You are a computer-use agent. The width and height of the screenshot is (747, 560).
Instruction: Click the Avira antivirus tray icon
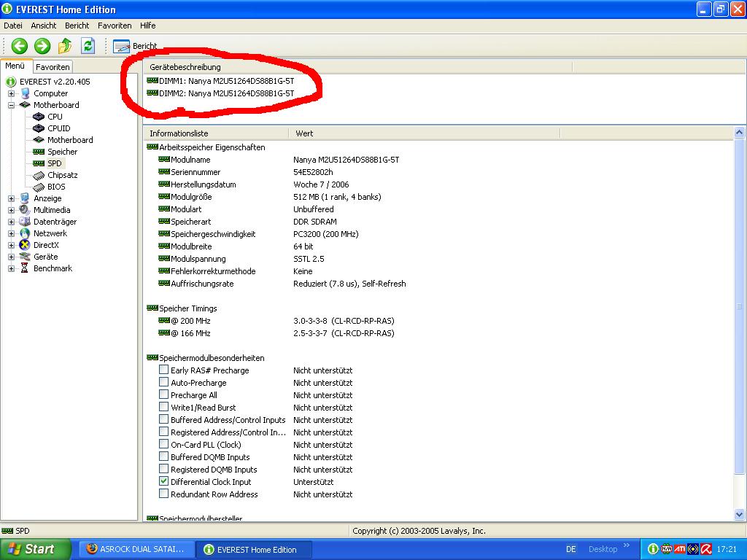(x=706, y=549)
